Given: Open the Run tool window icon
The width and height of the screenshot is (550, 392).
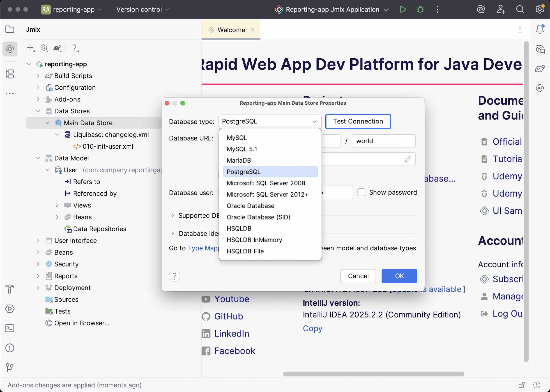Looking at the screenshot, I should (10, 309).
